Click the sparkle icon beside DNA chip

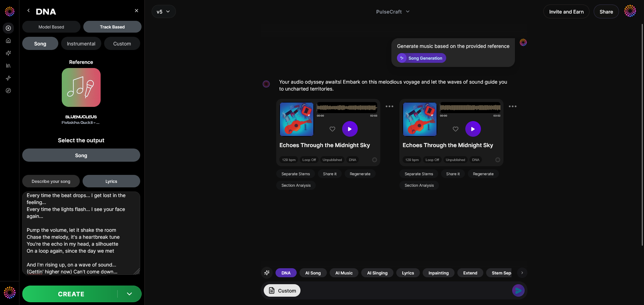click(x=267, y=273)
